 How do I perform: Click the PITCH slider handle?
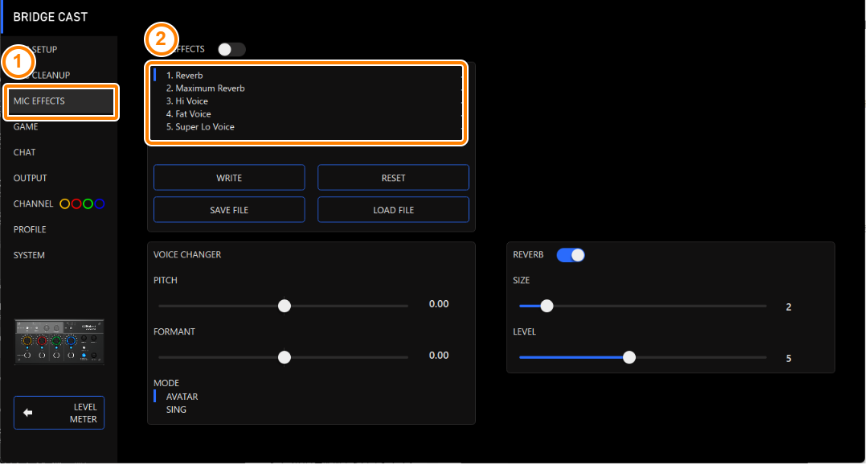click(x=285, y=306)
